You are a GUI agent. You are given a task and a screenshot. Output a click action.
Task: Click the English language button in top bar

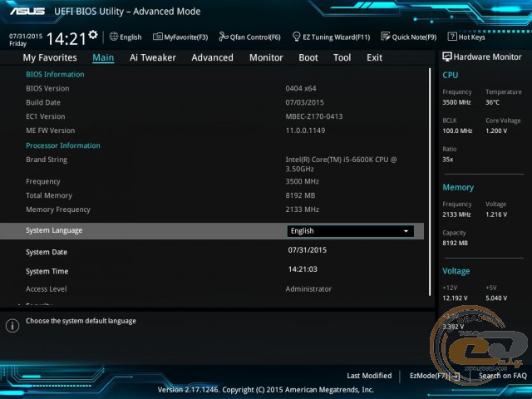tap(126, 37)
